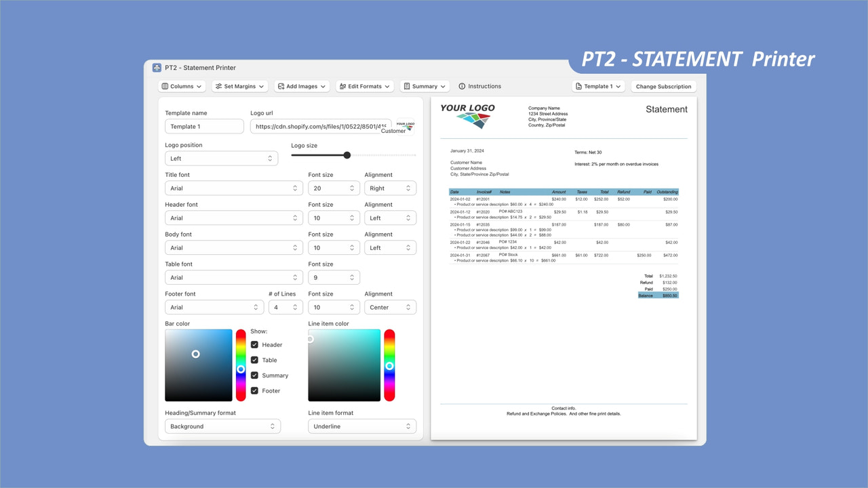The width and height of the screenshot is (868, 488).
Task: Click the Template 1 file icon
Action: tap(580, 86)
